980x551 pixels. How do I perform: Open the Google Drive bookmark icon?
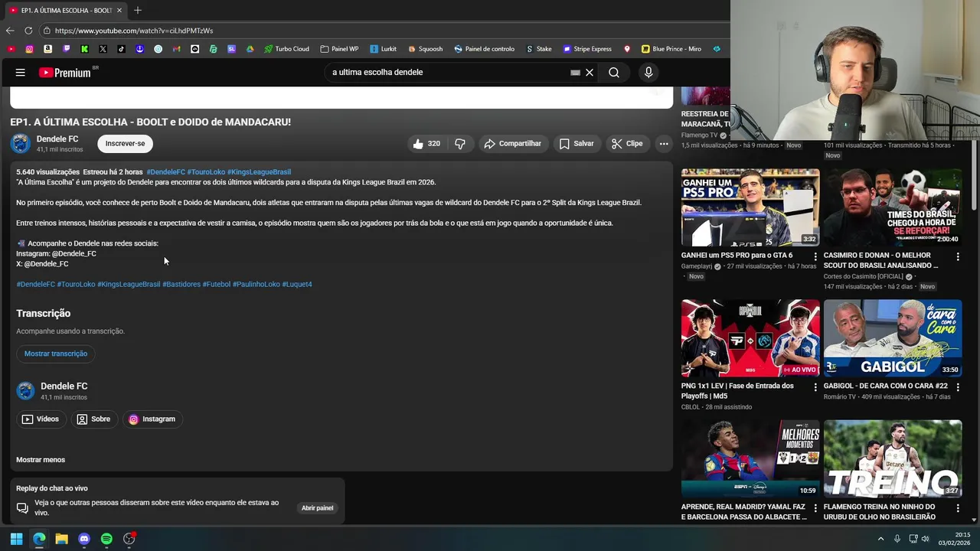250,49
